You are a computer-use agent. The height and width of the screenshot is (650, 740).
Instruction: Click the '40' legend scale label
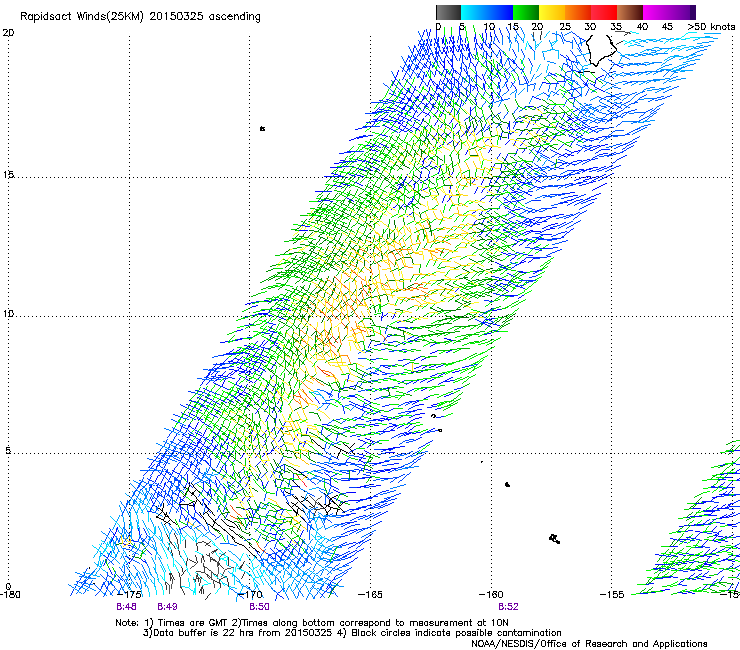(642, 27)
